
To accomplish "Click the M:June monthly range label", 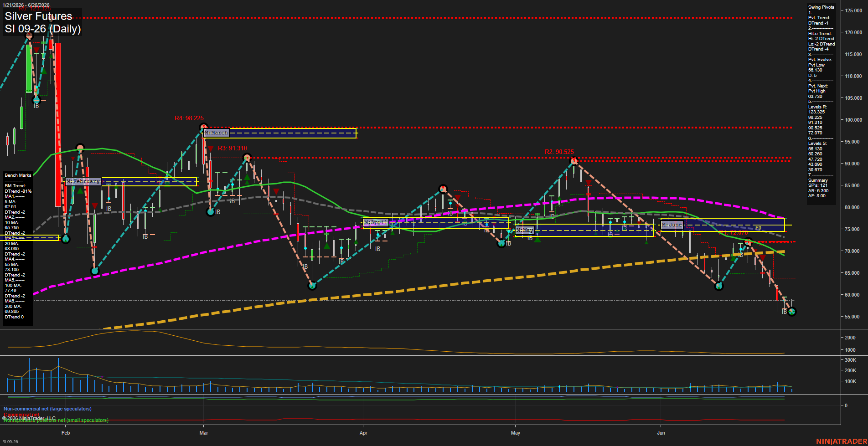I will click(672, 225).
